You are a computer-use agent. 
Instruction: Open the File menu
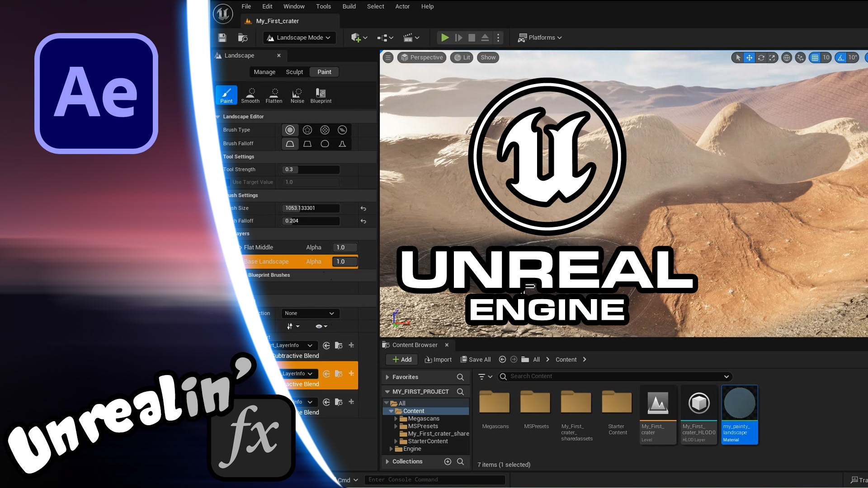(246, 6)
